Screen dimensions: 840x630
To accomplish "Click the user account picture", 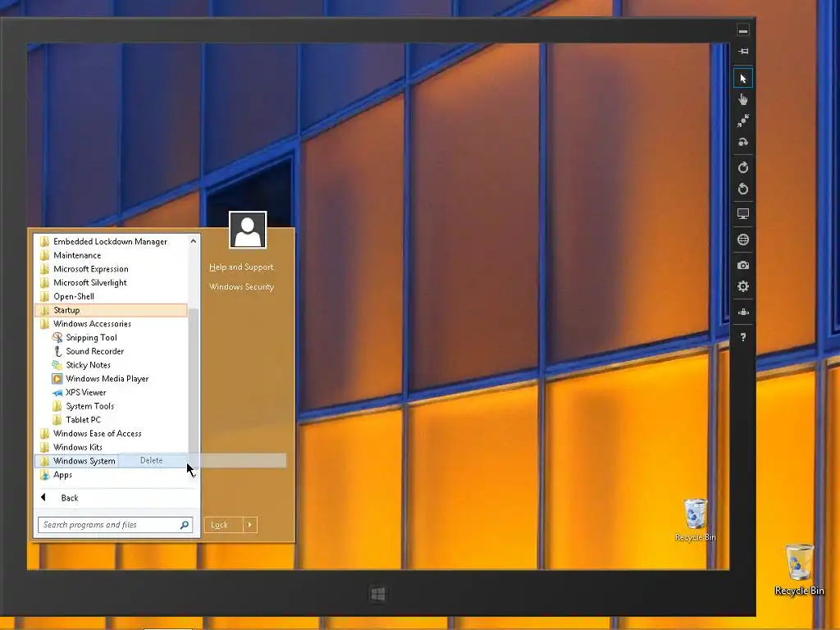I will point(248,230).
